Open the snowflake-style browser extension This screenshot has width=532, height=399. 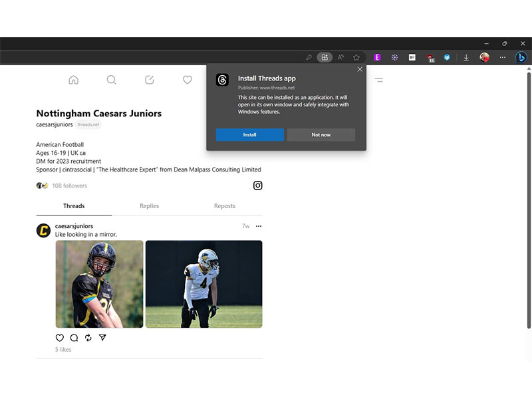coord(394,57)
